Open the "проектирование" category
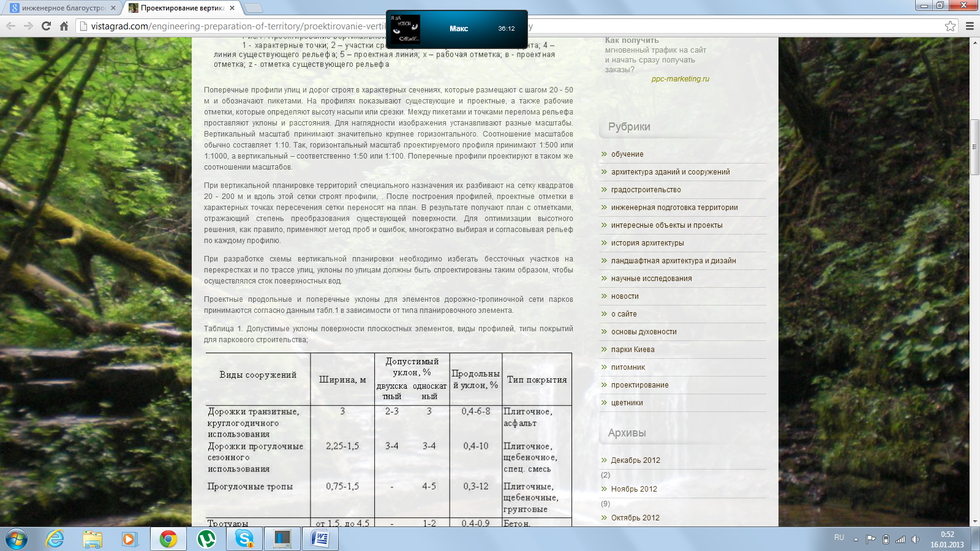Screen dimensions: 980x551 (x=639, y=385)
